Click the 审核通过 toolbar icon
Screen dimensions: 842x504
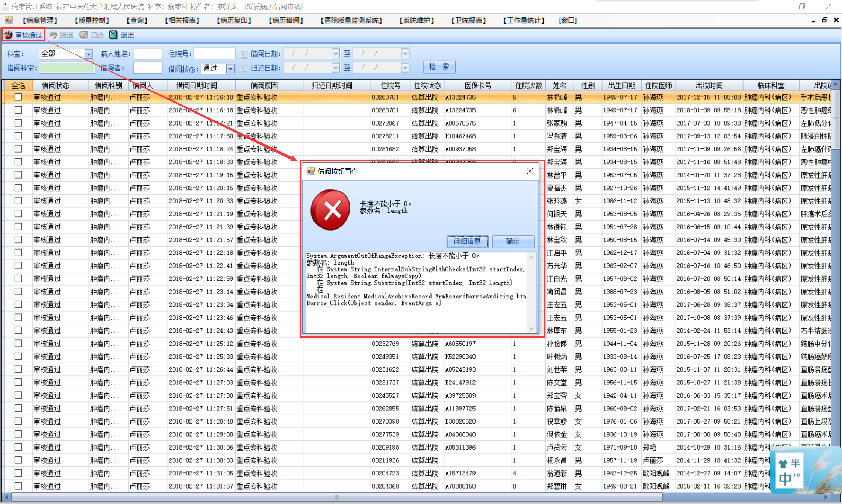click(9, 35)
